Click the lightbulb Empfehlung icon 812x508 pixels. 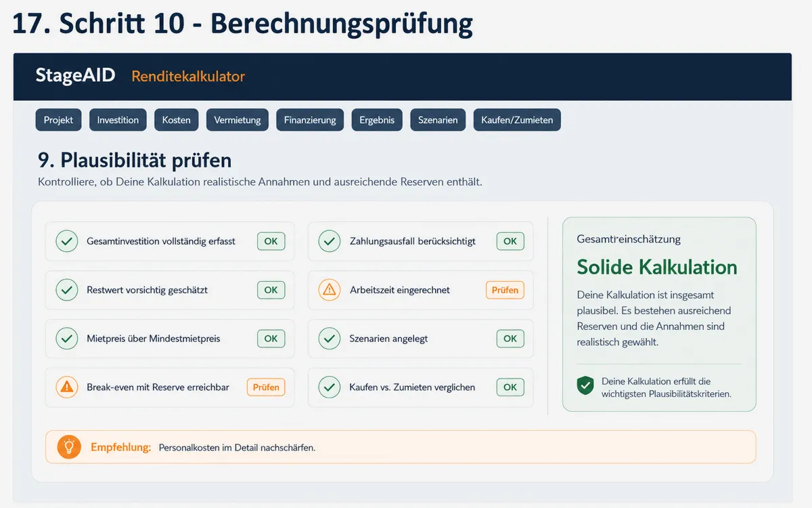[68, 447]
